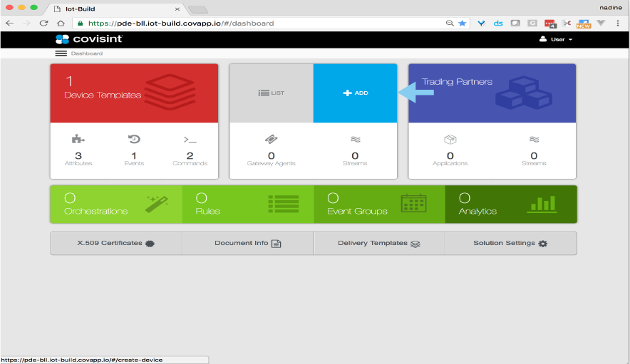Click the Device Templates stack icon
This screenshot has height=364, width=630.
pos(170,92)
